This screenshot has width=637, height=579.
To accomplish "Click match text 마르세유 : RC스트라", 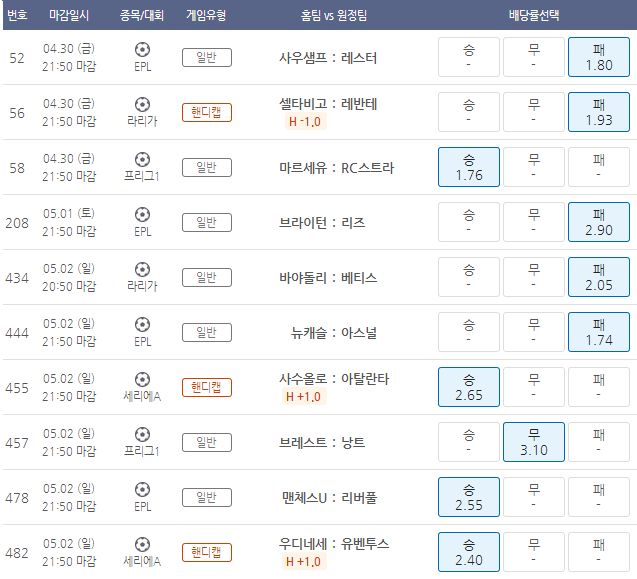I will pyautogui.click(x=336, y=168).
